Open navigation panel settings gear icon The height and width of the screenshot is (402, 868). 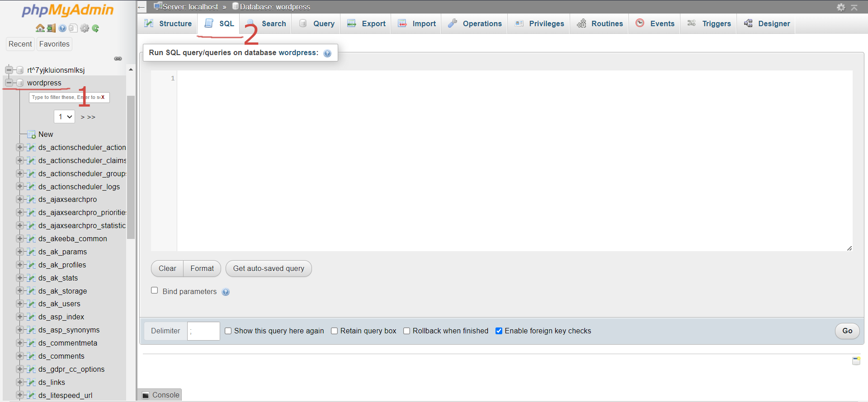(x=85, y=28)
